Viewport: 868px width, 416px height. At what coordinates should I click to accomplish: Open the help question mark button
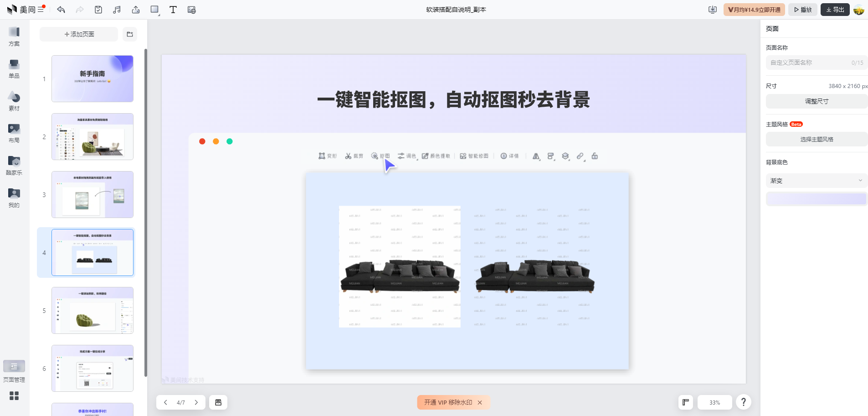click(744, 402)
